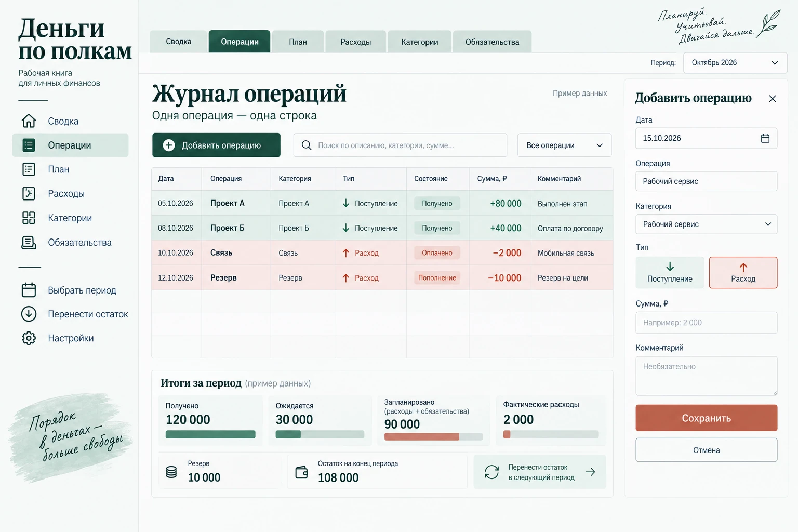Close the Добавить операцию panel
This screenshot has height=532, width=798.
pos(773,99)
